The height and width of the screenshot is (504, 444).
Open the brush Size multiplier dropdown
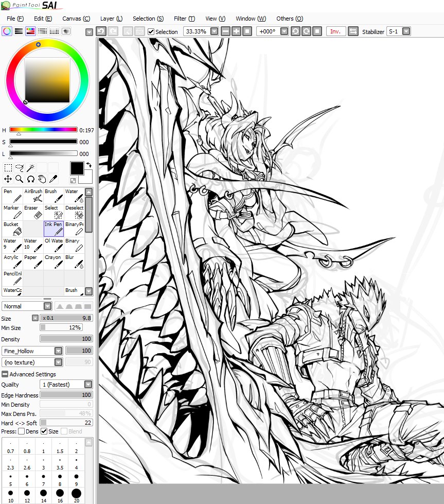point(35,318)
